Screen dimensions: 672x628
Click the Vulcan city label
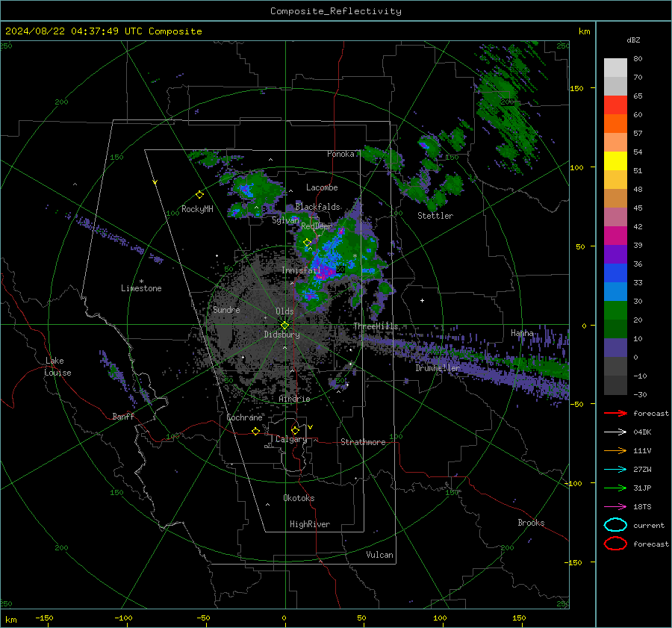click(x=379, y=555)
